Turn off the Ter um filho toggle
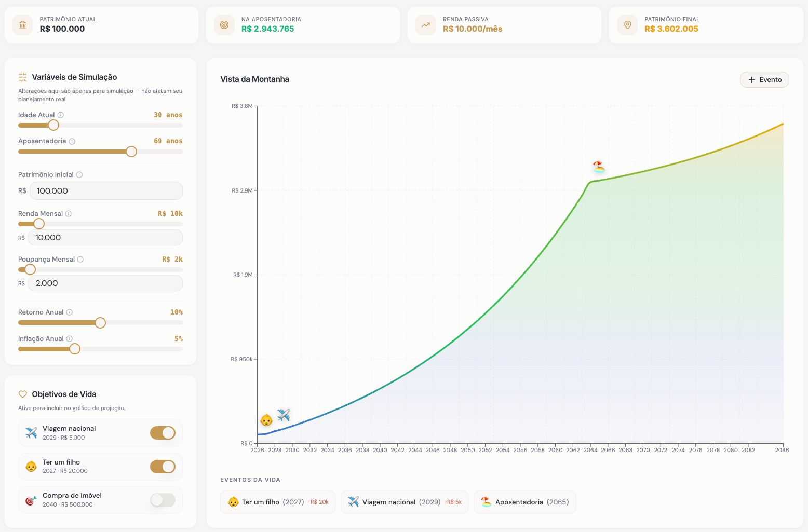The image size is (808, 532). (x=163, y=467)
